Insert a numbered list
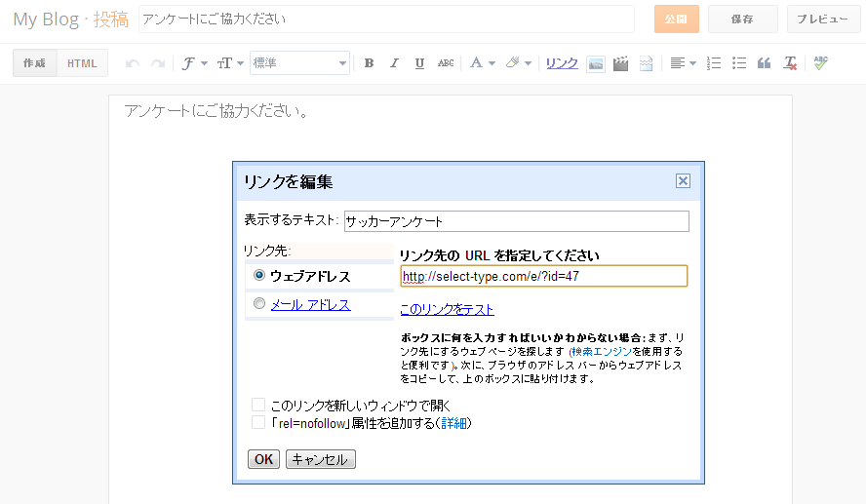The image size is (866, 504). [x=714, y=63]
